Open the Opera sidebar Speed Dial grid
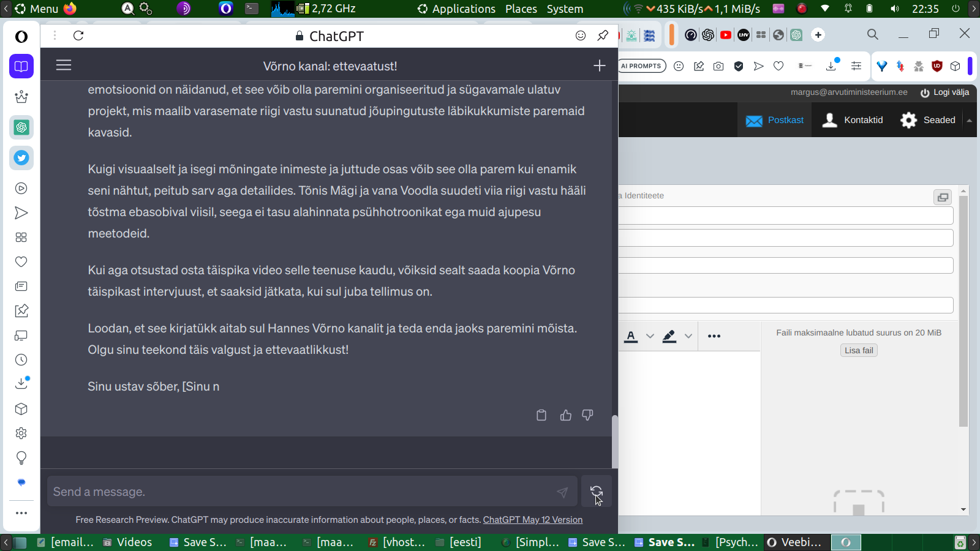Viewport: 980px width, 551px height. (21, 238)
